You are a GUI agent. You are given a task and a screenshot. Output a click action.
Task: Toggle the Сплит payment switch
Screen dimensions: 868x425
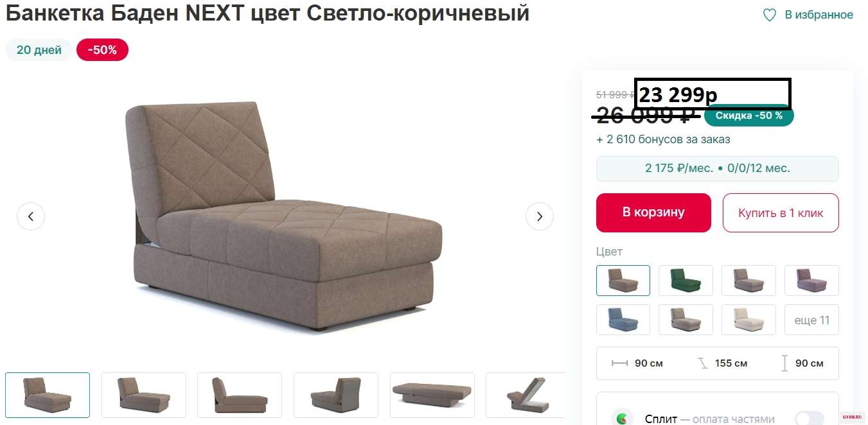coord(810,419)
